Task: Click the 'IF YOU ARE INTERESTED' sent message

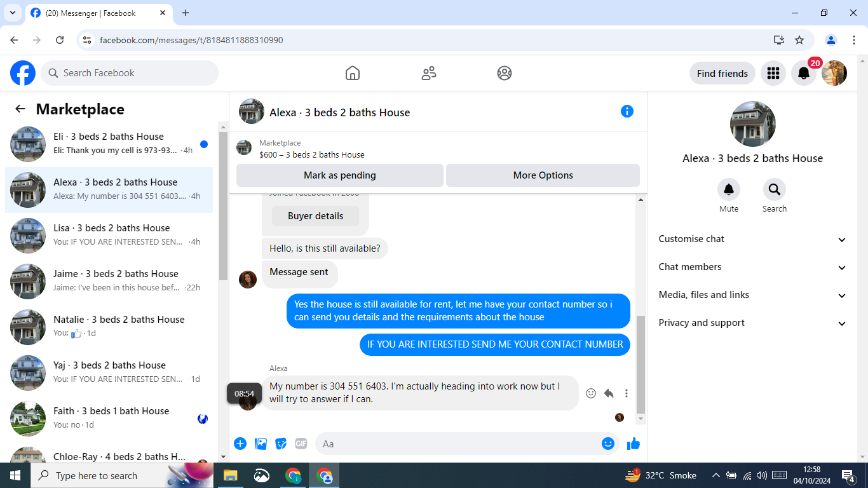Action: [x=495, y=344]
